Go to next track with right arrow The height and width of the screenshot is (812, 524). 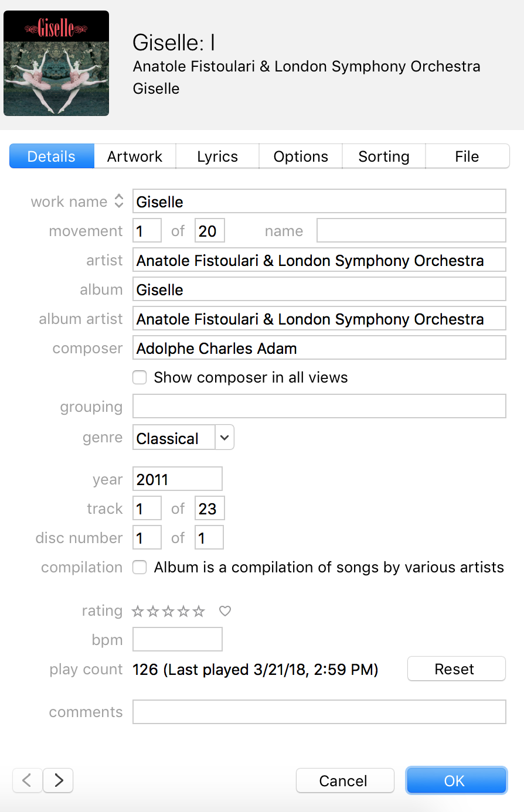(59, 780)
